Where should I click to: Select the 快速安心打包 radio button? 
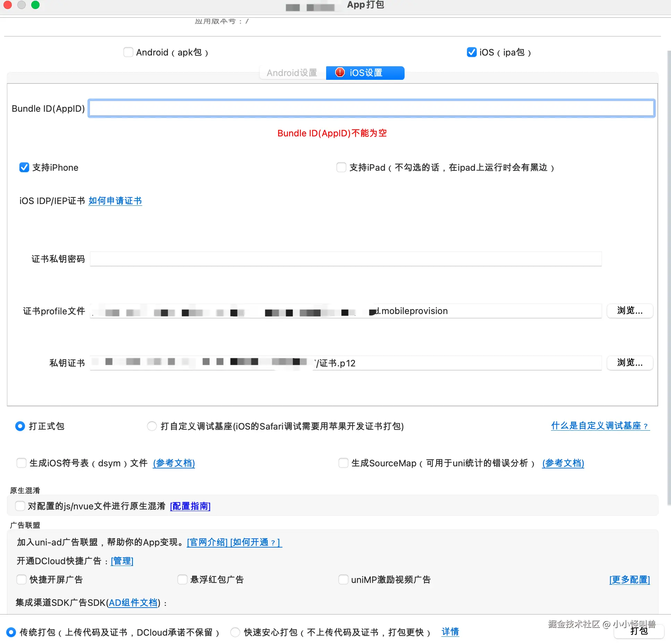(x=235, y=632)
